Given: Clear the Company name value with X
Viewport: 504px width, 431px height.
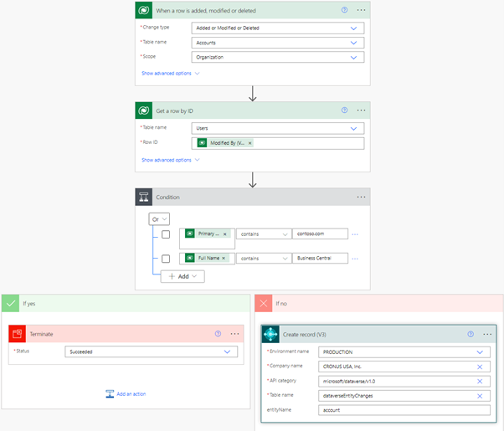Looking at the screenshot, I should coord(480,367).
